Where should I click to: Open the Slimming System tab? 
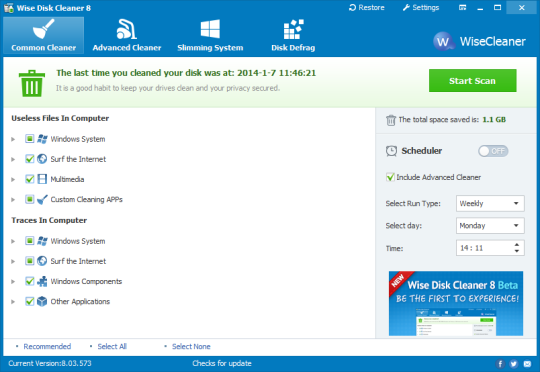point(210,35)
